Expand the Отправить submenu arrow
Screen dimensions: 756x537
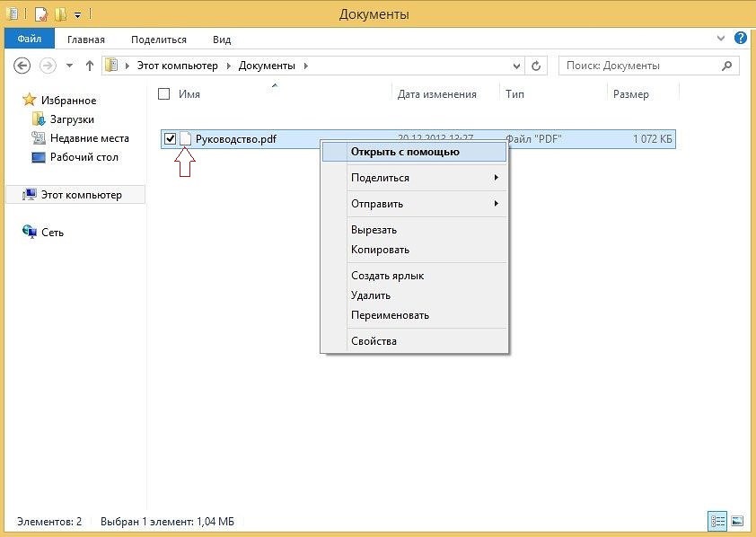point(497,204)
